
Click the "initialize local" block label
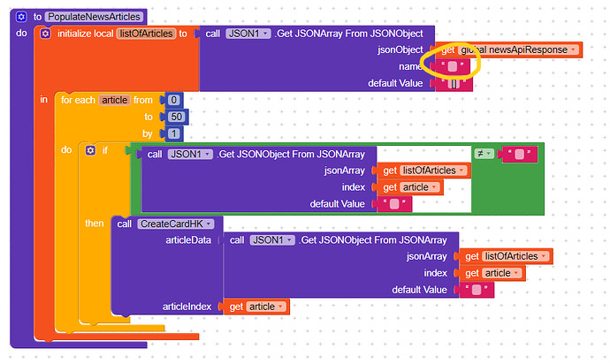pos(86,34)
